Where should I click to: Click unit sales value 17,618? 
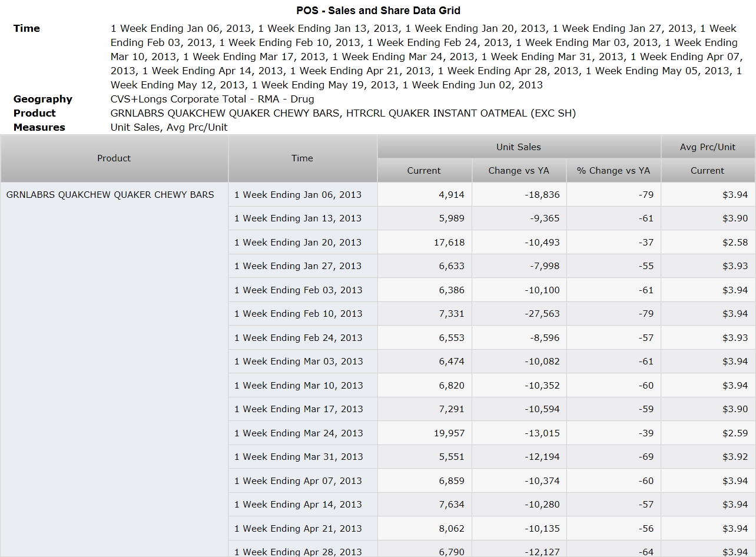449,243
